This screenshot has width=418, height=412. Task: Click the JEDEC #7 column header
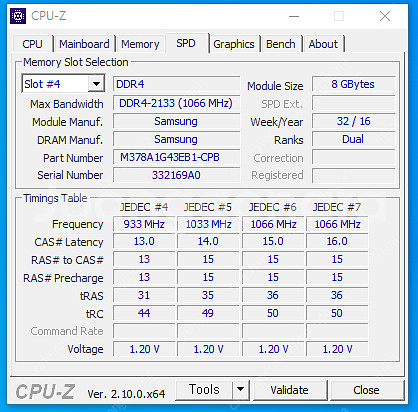(x=337, y=207)
